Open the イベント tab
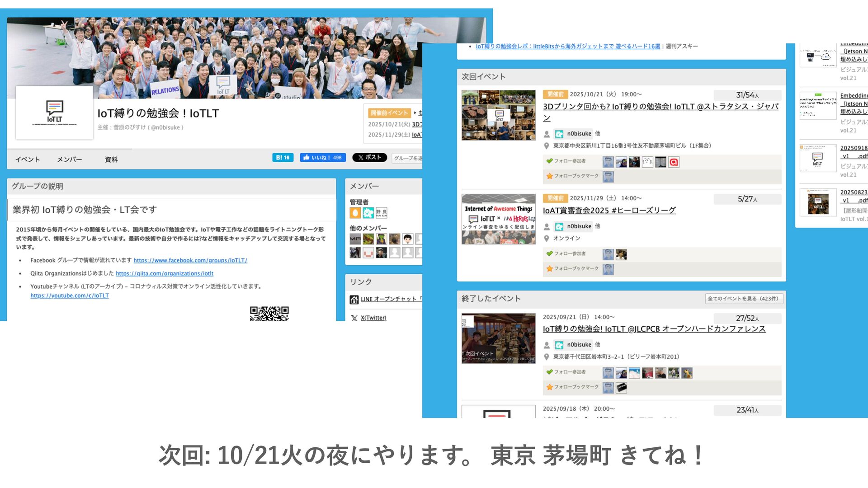 (x=28, y=160)
